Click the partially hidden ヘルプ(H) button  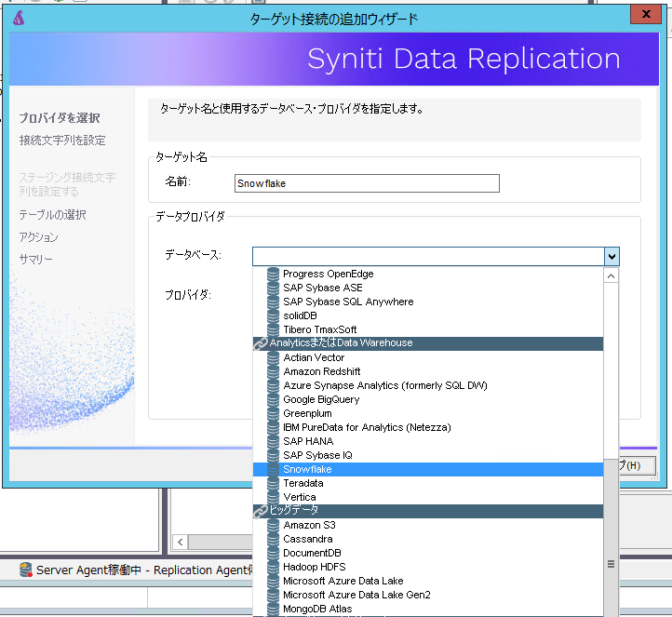(x=638, y=465)
